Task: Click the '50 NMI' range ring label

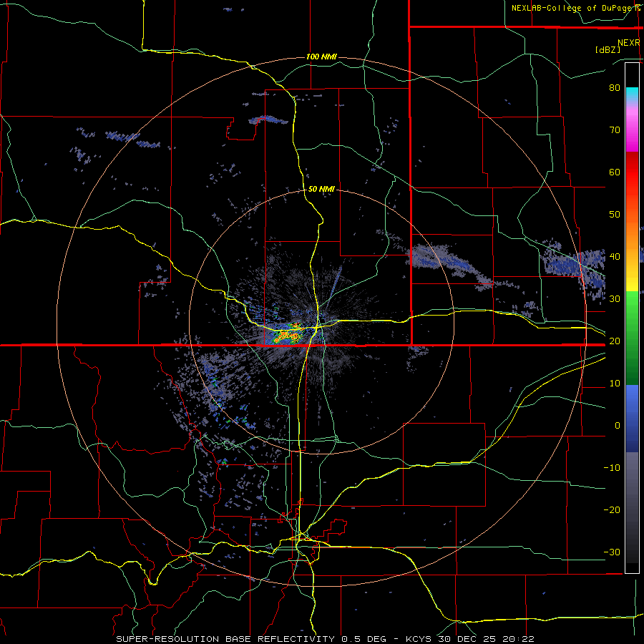Action: [x=321, y=190]
